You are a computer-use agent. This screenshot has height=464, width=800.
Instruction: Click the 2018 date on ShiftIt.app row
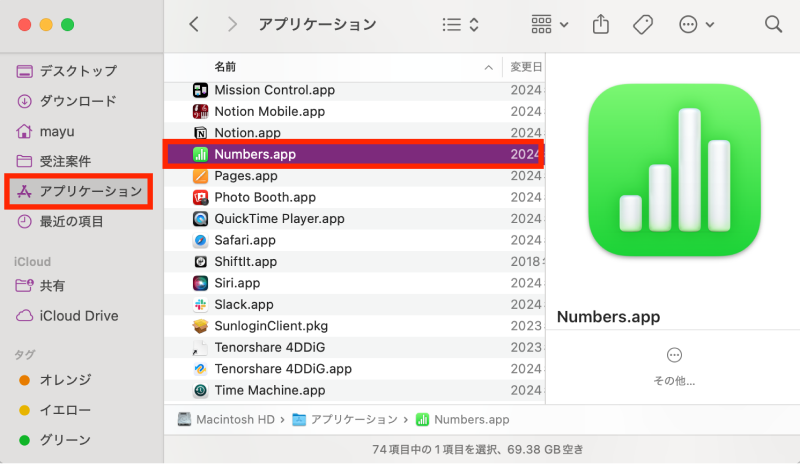point(527,262)
